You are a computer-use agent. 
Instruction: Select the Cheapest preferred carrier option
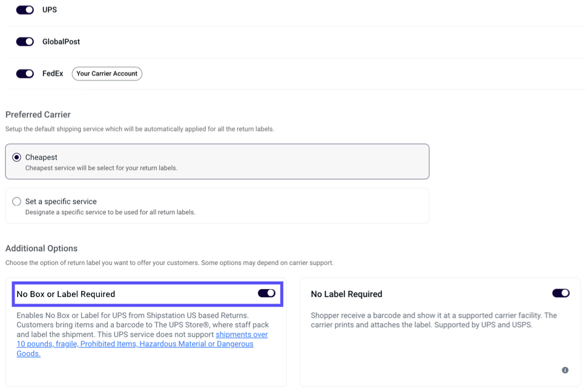pyautogui.click(x=16, y=156)
